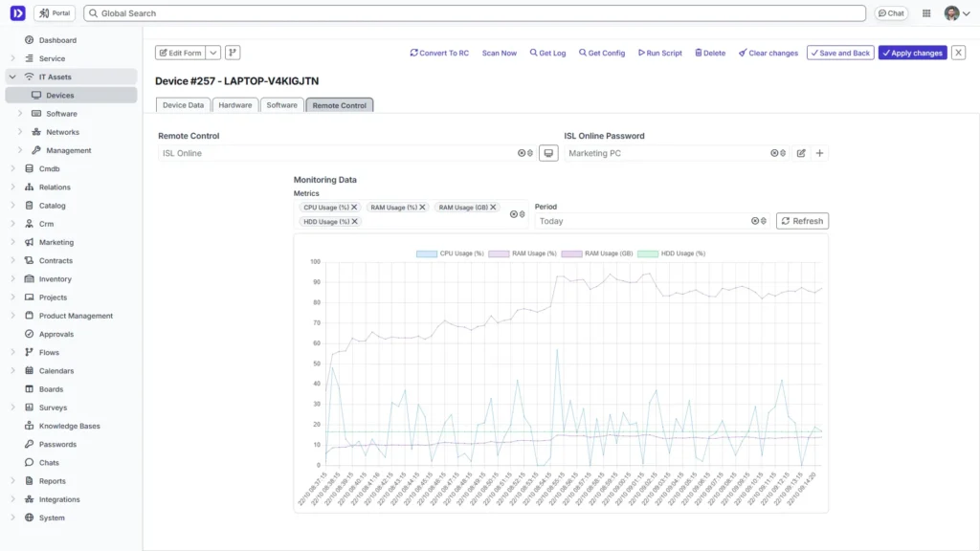This screenshot has width=980, height=551.
Task: Clear changes made to the device
Action: coord(768,53)
